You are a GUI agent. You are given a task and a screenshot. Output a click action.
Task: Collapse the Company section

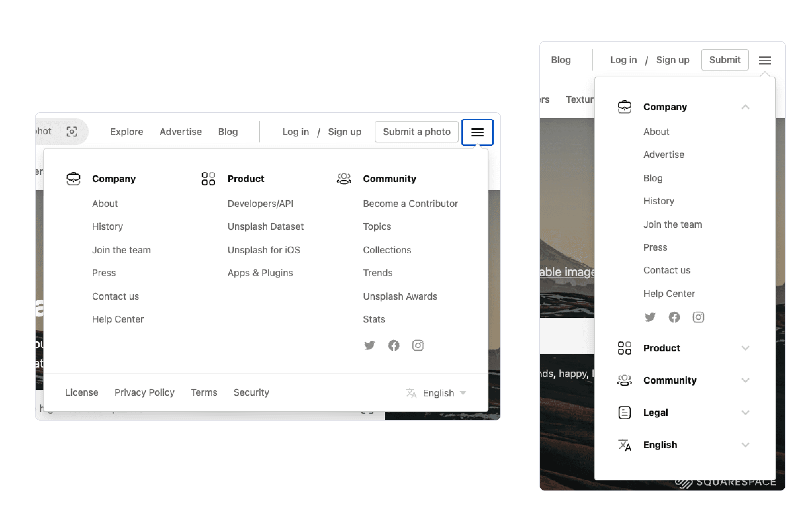point(746,106)
